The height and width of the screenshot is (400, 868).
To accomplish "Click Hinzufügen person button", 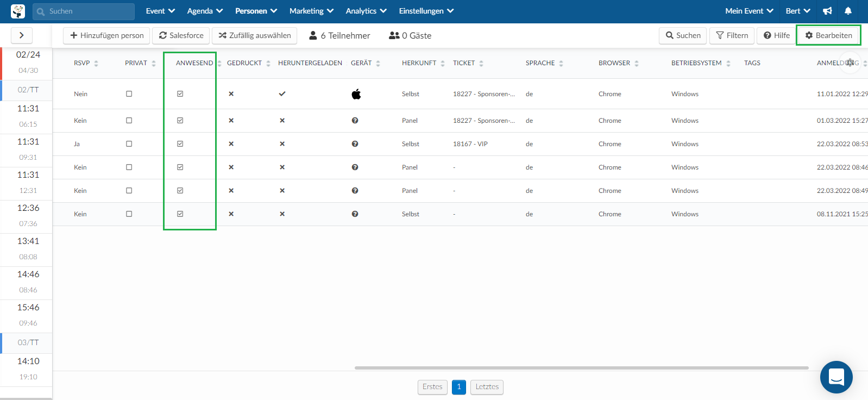I will [106, 35].
